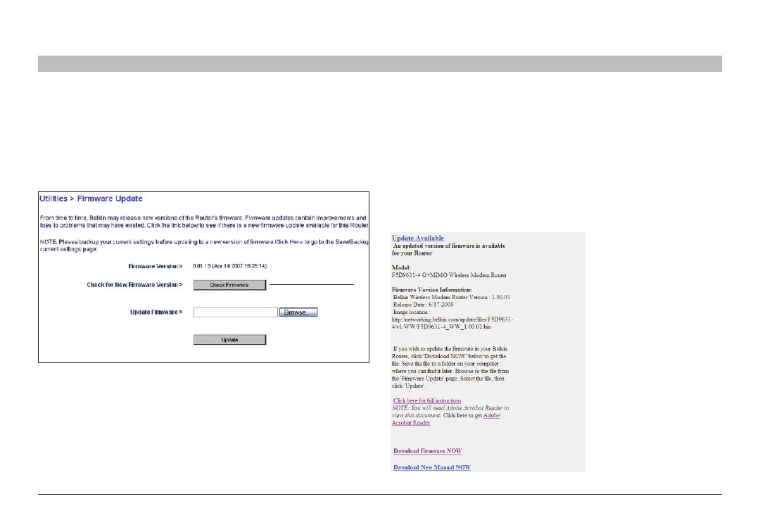Click the Check Firmware button
This screenshot has width=760, height=532.
pyautogui.click(x=229, y=285)
